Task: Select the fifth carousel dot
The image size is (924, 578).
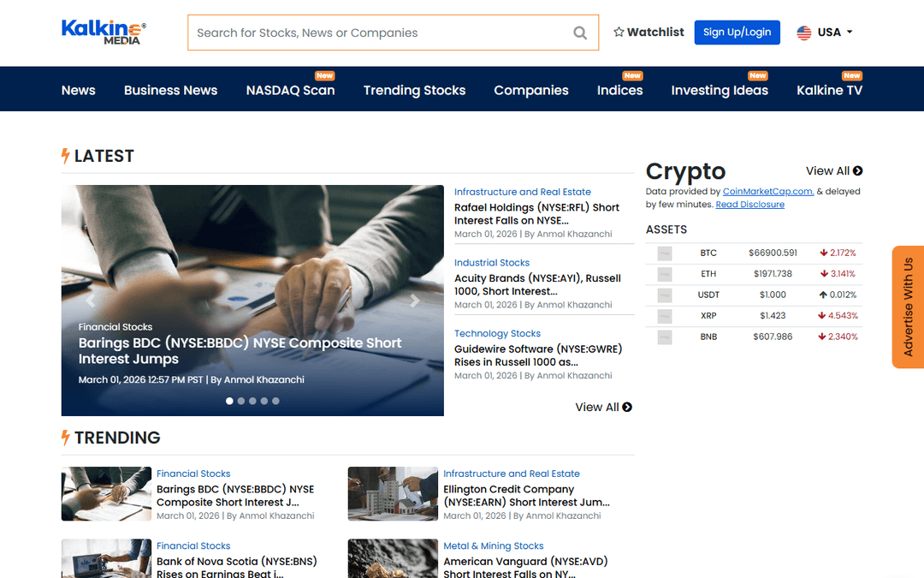Action: pos(275,401)
